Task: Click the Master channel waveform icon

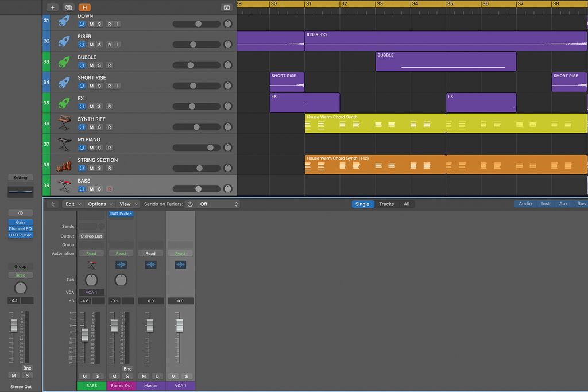Action: click(151, 265)
